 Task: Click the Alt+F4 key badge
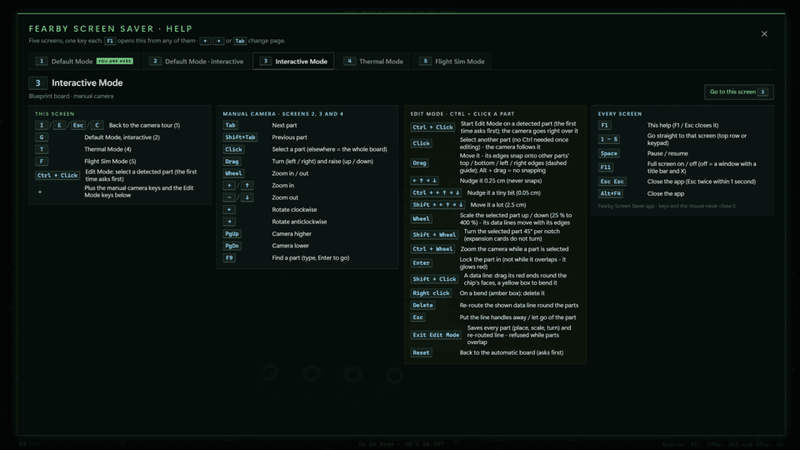pyautogui.click(x=610, y=193)
